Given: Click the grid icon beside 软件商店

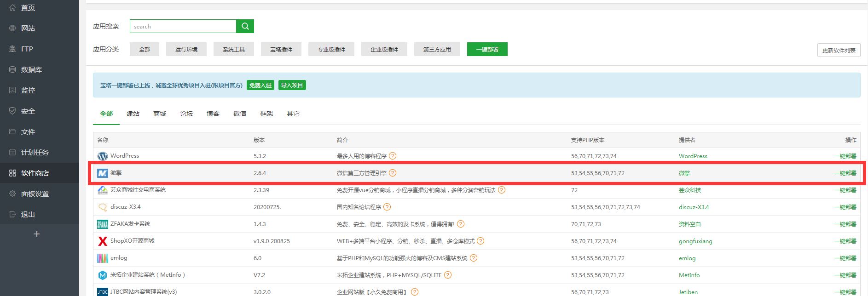Looking at the screenshot, I should 12,173.
